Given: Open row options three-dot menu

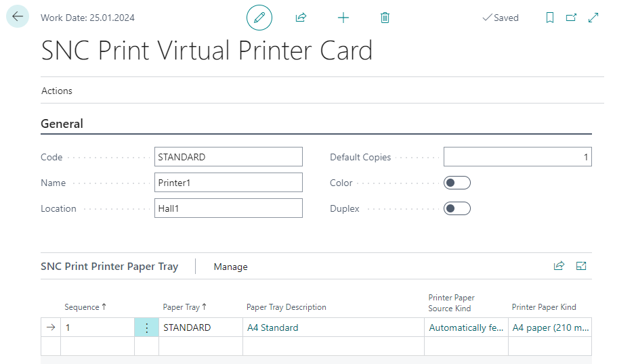Looking at the screenshot, I should (146, 327).
